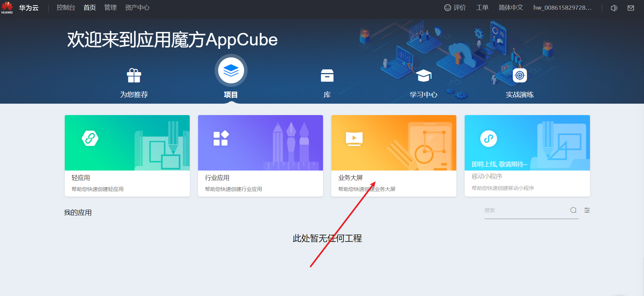644x296 pixels.
Task: Open the 简体中文 language dropdown
Action: (511, 8)
